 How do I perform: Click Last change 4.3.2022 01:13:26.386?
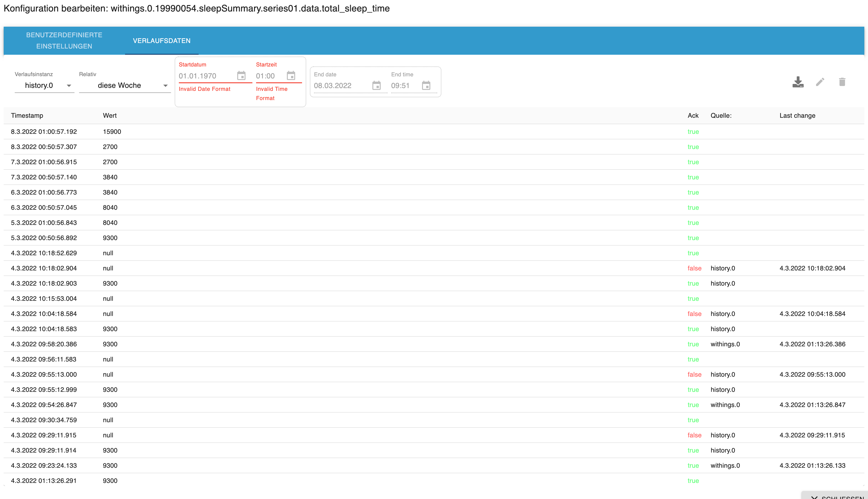(812, 344)
